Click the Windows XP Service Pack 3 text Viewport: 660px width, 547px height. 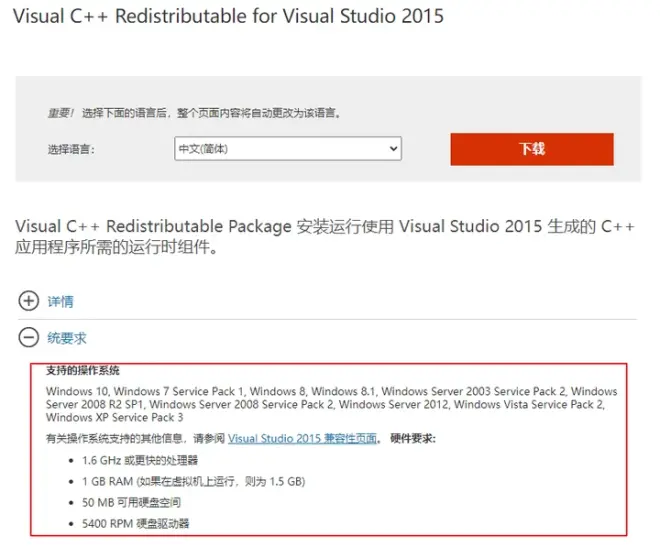pyautogui.click(x=114, y=417)
